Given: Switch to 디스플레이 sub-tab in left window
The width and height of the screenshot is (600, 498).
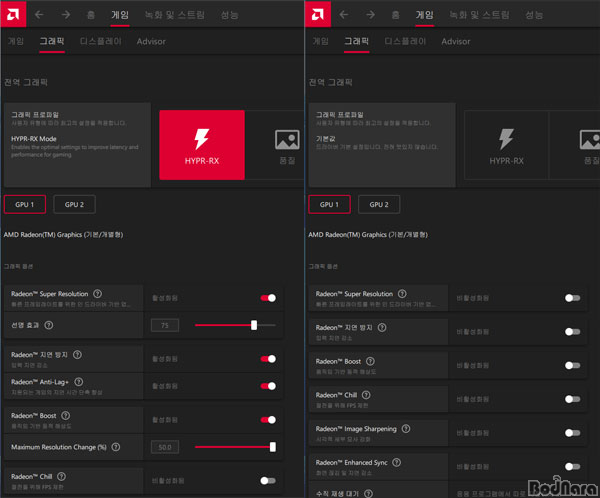Looking at the screenshot, I should pyautogui.click(x=101, y=41).
